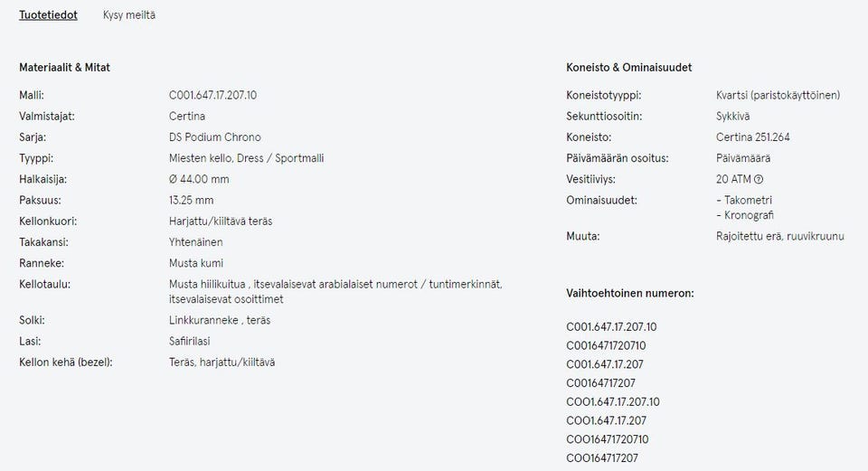The width and height of the screenshot is (868, 471).
Task: Select model number C001.647.17.207.10 value
Action: point(212,95)
